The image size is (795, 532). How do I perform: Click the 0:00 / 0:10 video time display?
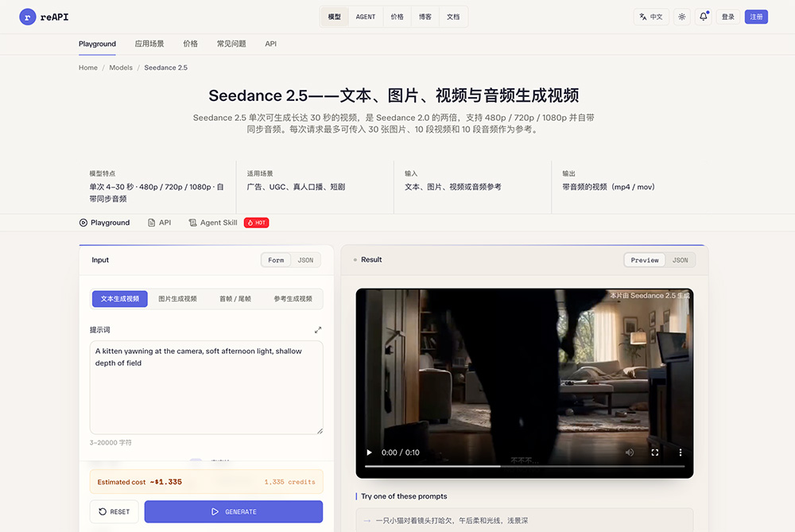401,452
